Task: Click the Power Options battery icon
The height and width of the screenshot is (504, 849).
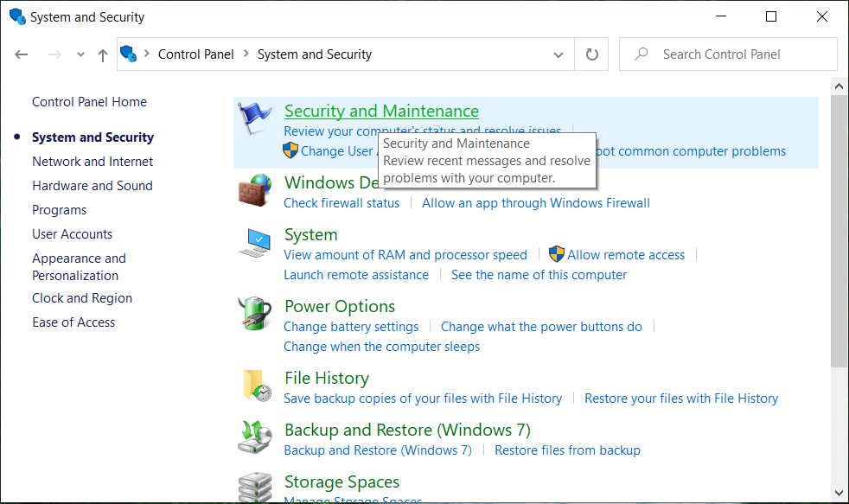Action: [256, 314]
